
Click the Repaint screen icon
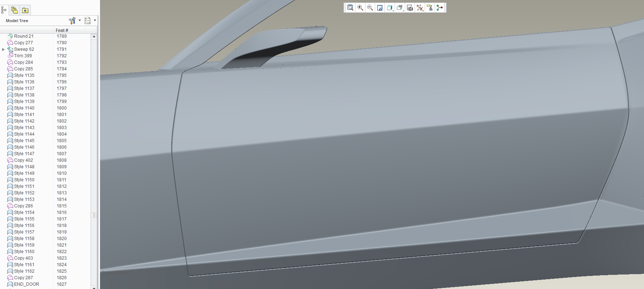[380, 8]
